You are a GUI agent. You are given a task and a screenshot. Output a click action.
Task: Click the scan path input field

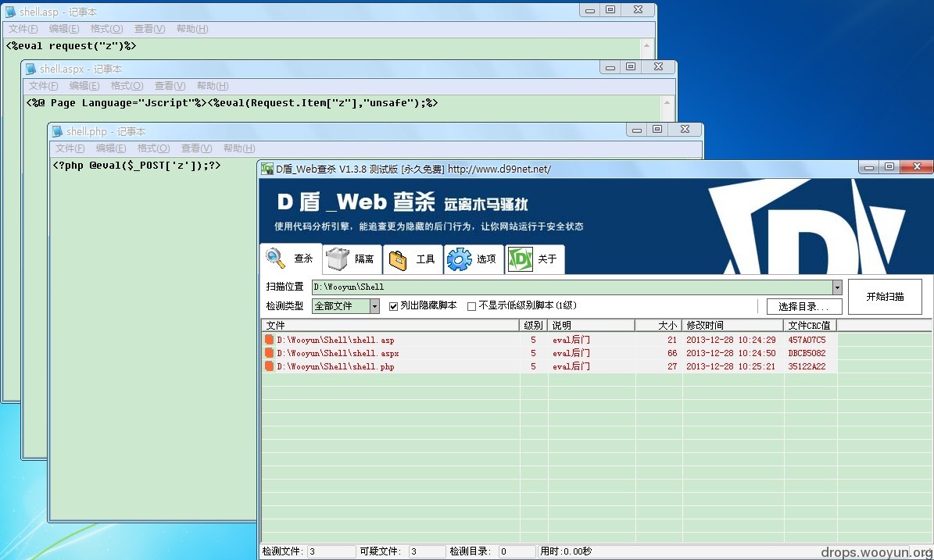click(572, 287)
